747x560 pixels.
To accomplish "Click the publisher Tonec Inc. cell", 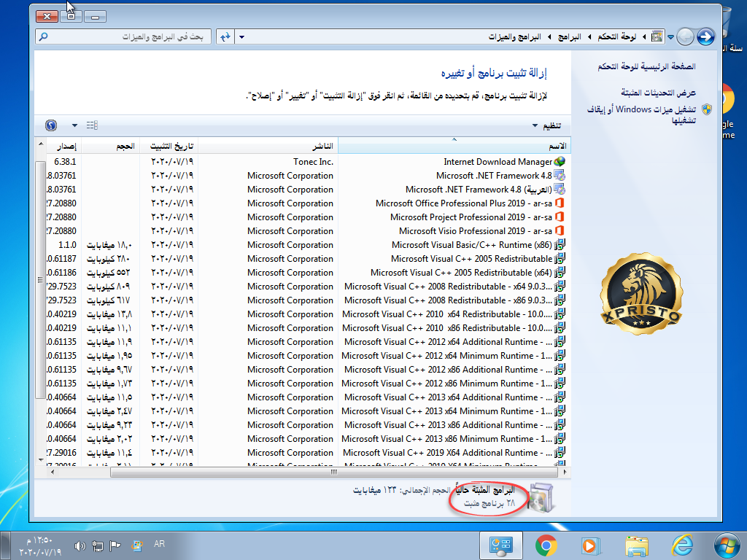I will 313,162.
